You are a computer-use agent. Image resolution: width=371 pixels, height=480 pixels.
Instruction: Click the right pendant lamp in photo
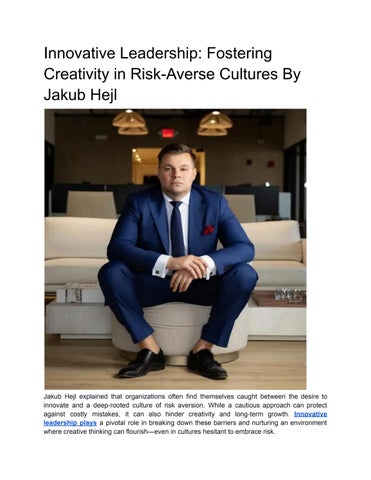[214, 123]
